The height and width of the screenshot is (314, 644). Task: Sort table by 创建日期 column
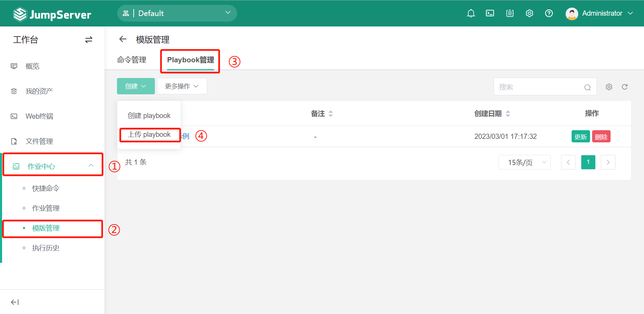[x=508, y=113]
